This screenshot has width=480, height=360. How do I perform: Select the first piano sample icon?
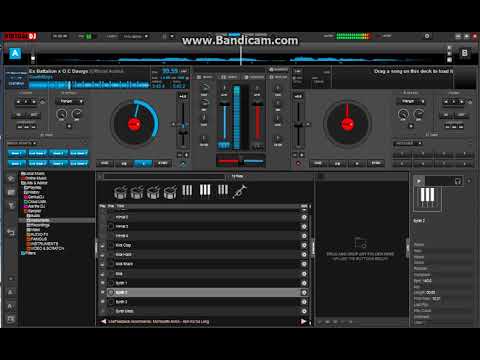click(187, 190)
